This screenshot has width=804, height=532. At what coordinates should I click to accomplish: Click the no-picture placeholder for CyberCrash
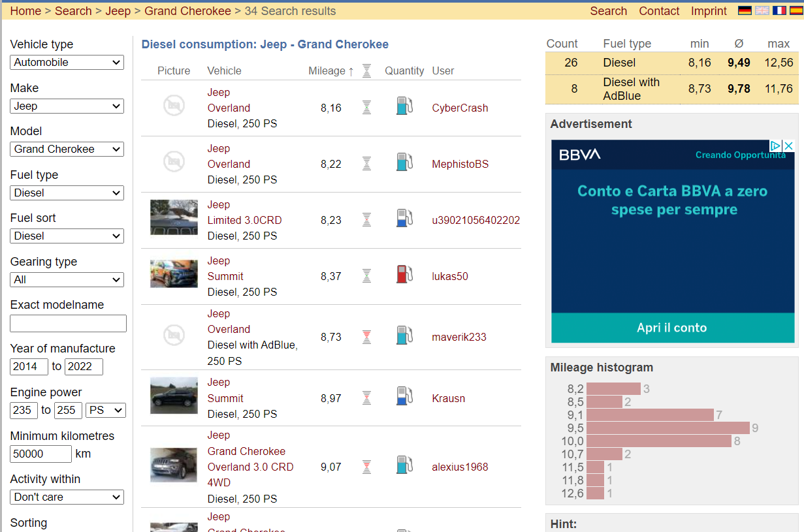pyautogui.click(x=174, y=106)
